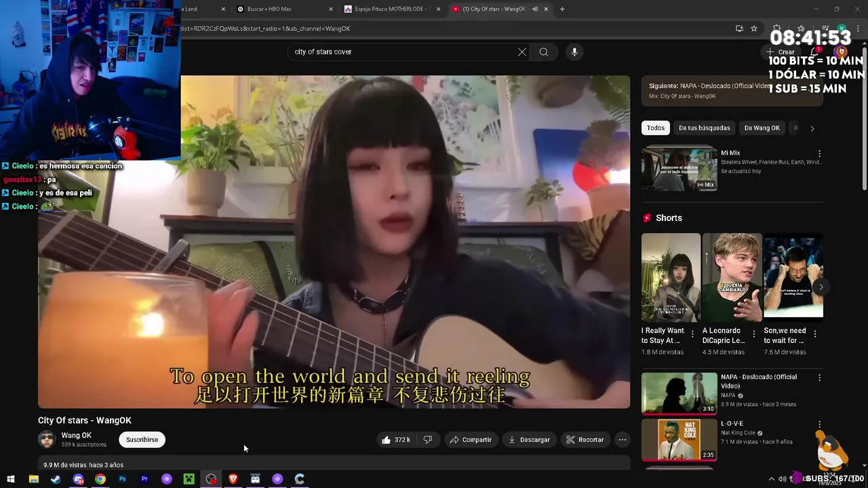Click Nat King Cole channel name
Image resolution: width=868 pixels, height=488 pixels.
738,433
